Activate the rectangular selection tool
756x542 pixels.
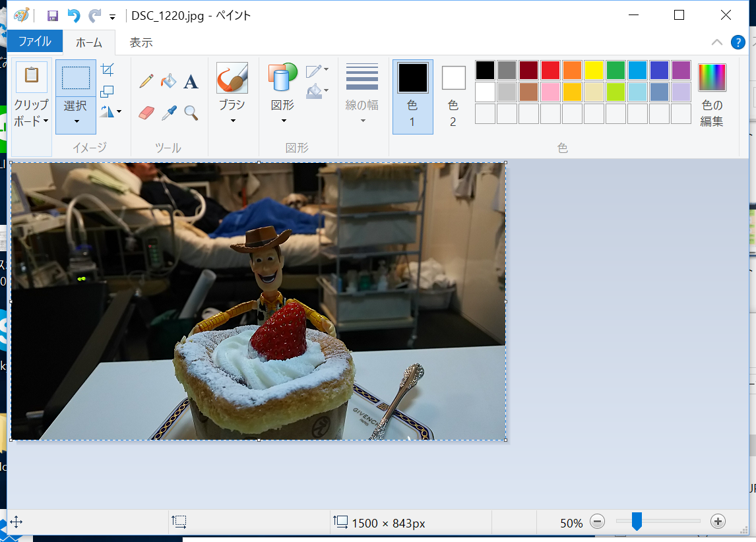tap(76, 78)
